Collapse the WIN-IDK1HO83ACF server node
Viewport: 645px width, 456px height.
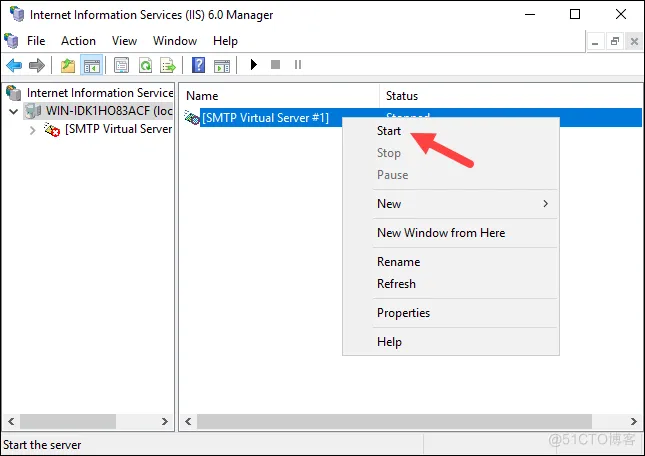[12, 111]
